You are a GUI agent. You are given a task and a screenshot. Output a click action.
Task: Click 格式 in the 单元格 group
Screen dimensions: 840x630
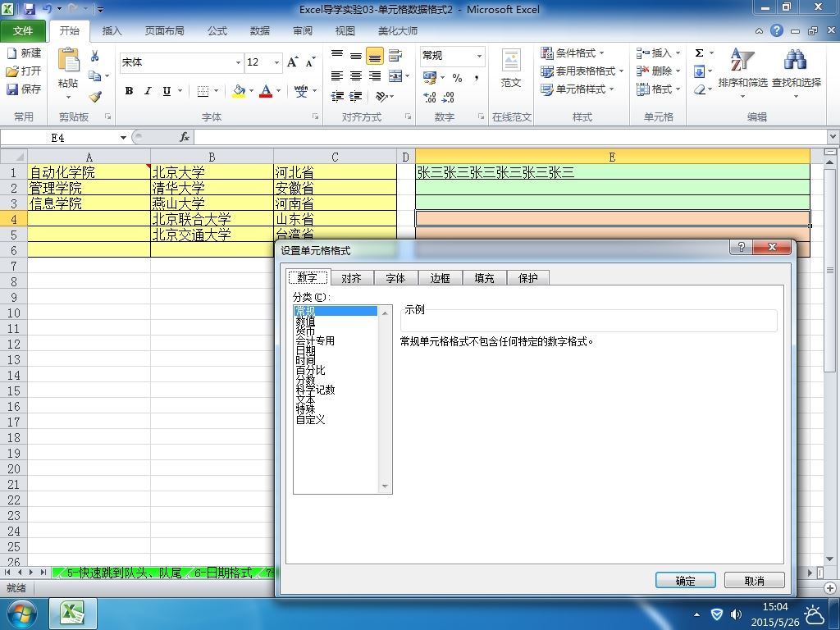[659, 89]
